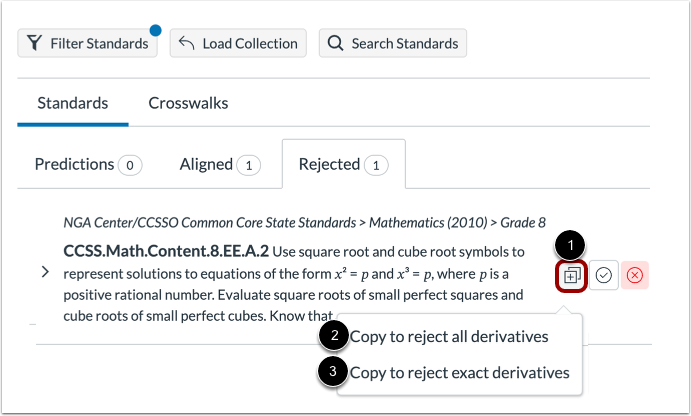Click the copy standard icon
This screenshot has width=691, height=416.
click(571, 276)
